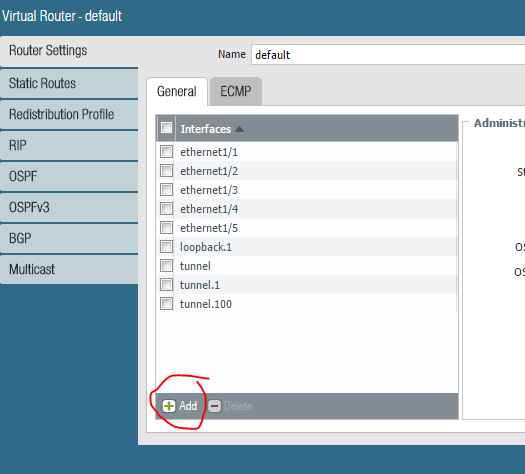Check the ethernet1/1 checkbox
The height and width of the screenshot is (474, 525).
166,152
